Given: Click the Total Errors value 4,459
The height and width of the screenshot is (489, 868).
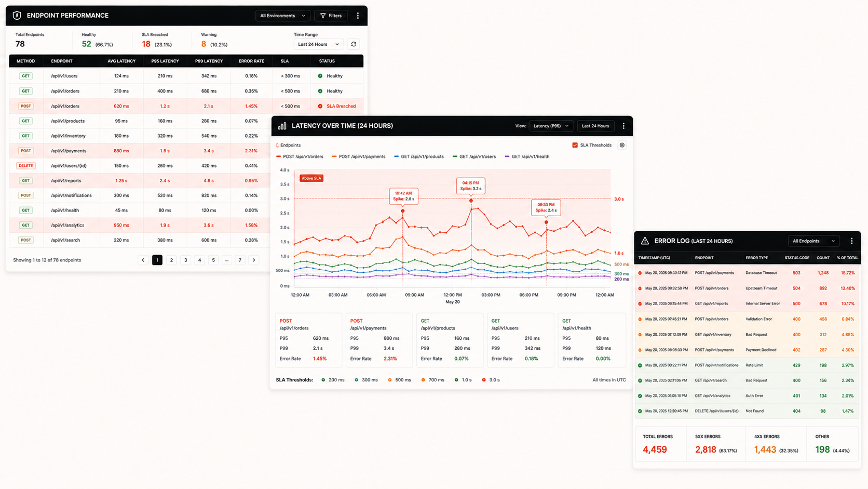Looking at the screenshot, I should 655,450.
